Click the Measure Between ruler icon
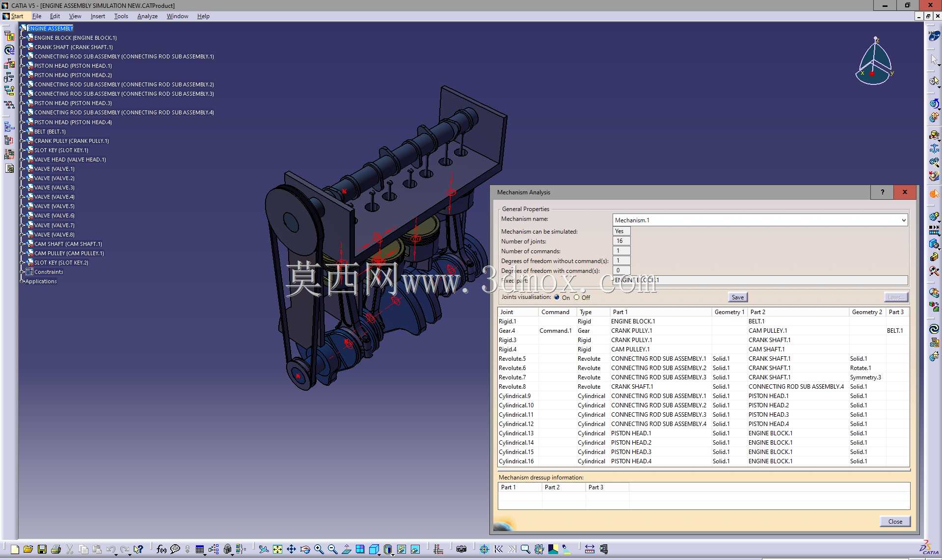Screen dimensions: 942x560 click(x=590, y=549)
